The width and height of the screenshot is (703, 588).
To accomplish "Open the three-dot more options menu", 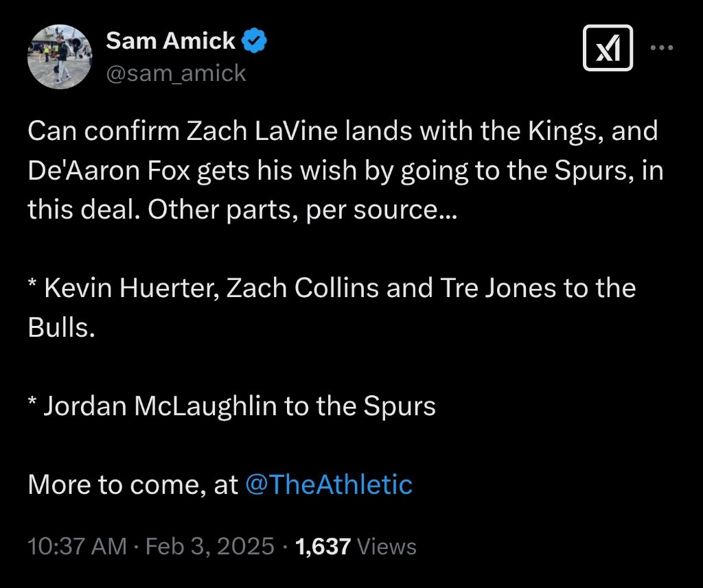I will pos(661,48).
